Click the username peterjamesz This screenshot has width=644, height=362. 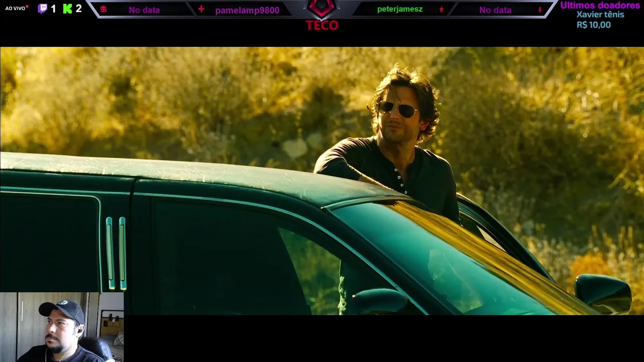[x=400, y=9]
